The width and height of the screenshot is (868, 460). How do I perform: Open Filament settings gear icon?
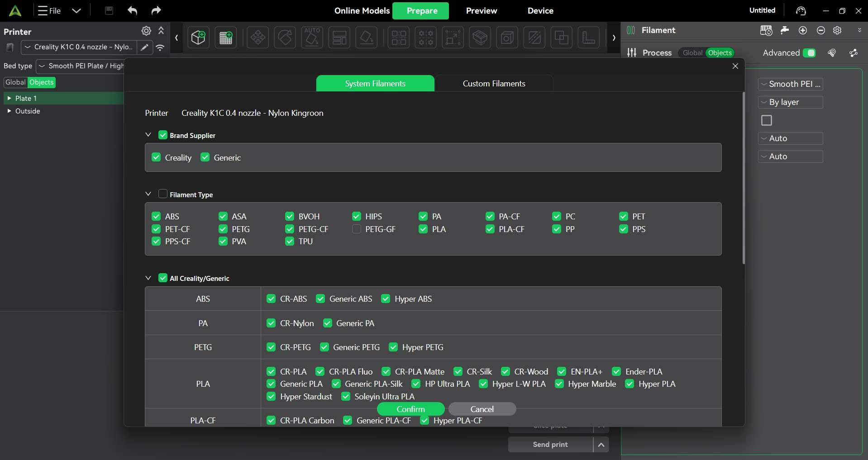tap(838, 30)
